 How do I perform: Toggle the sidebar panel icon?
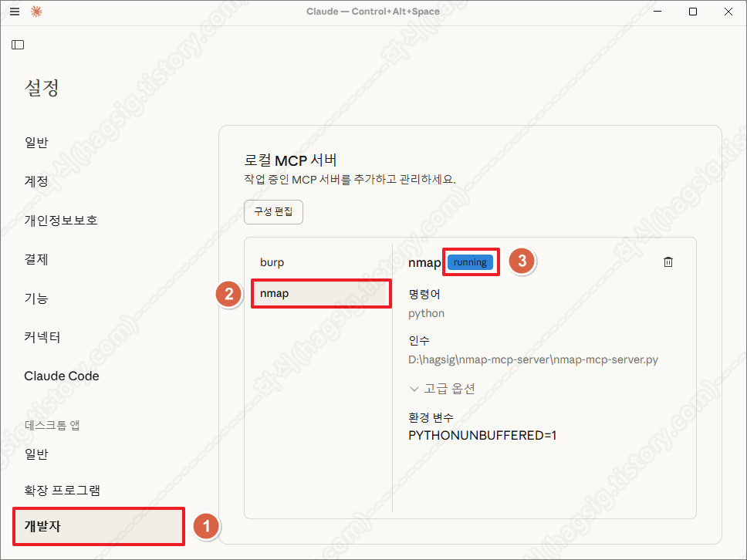pos(18,45)
